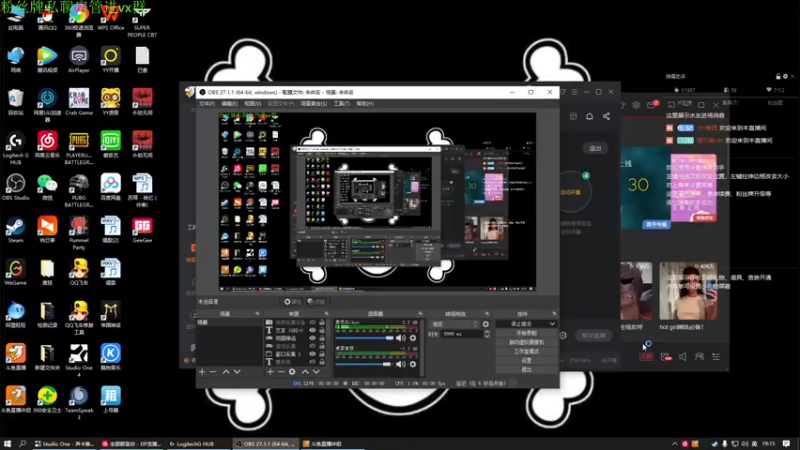
Task: Move scene up in Scenes panel
Action: (x=226, y=372)
